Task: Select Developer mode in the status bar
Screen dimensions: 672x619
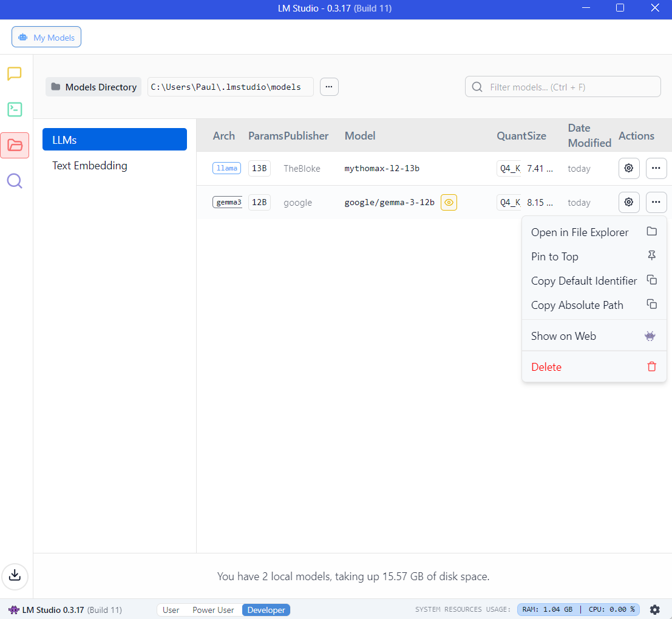Action: click(x=266, y=610)
